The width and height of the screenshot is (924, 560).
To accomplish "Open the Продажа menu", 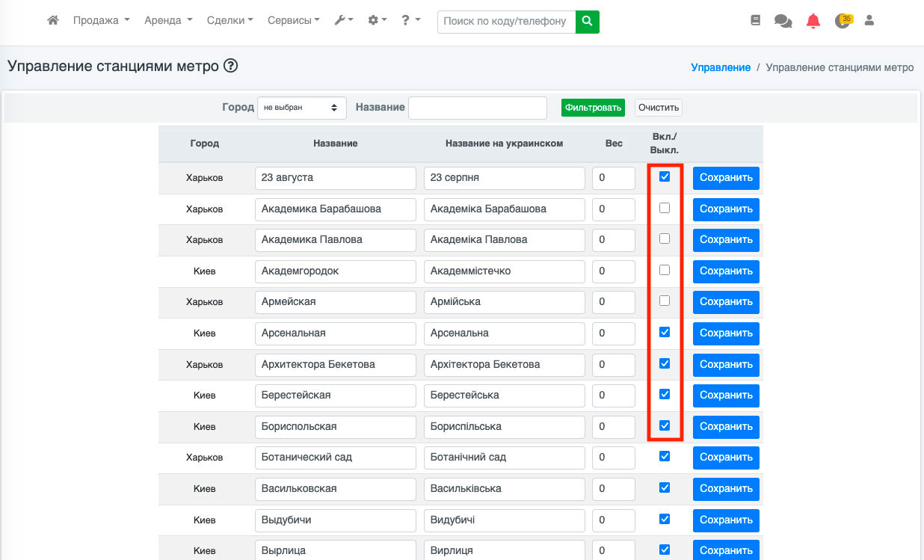I will 102,21.
